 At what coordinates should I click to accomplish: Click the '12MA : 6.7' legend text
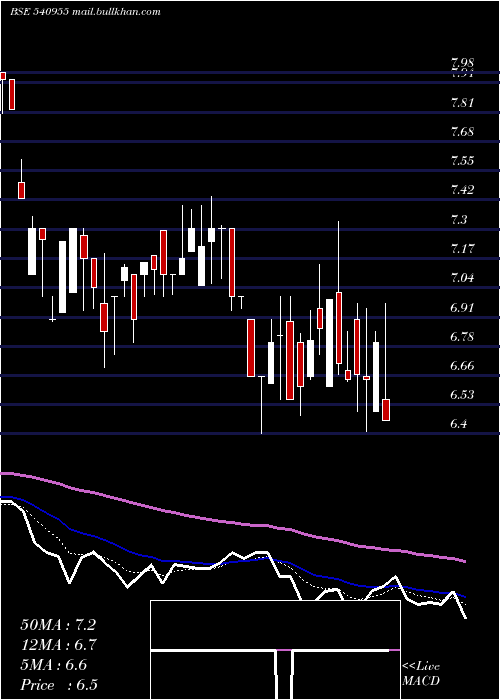(x=58, y=645)
